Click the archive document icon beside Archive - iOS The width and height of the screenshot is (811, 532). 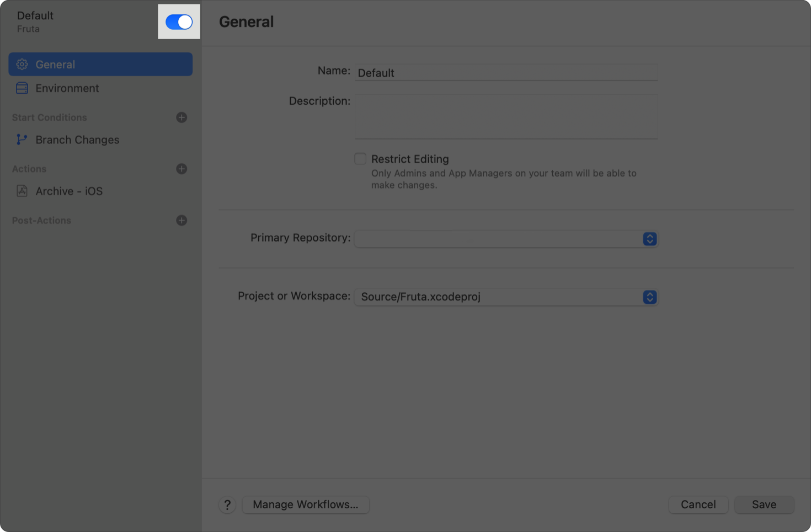22,191
